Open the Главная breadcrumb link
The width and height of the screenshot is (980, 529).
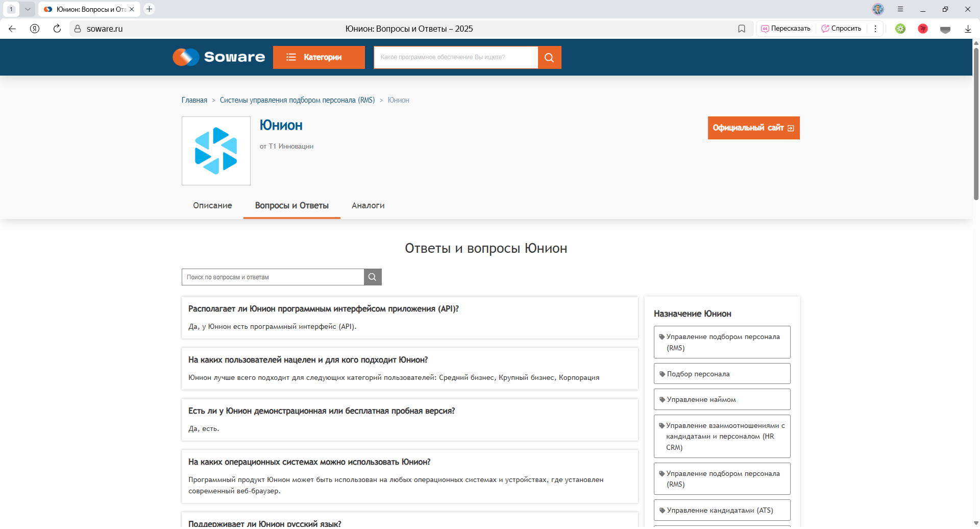coord(194,100)
